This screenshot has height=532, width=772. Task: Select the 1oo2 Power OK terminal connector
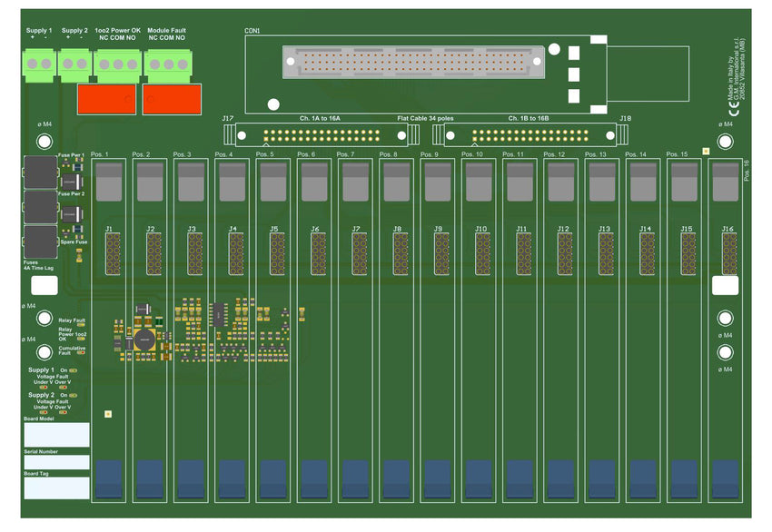coord(117,64)
